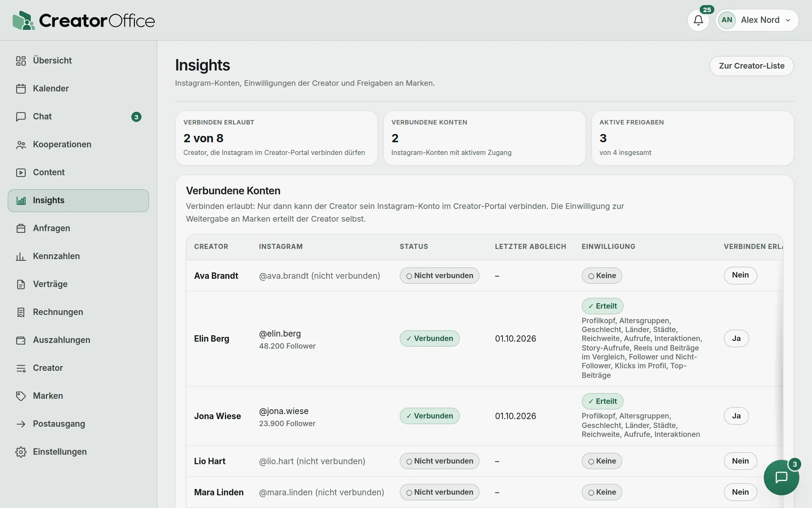
Task: Click the Letzter Abgleich column header
Action: tap(530, 247)
